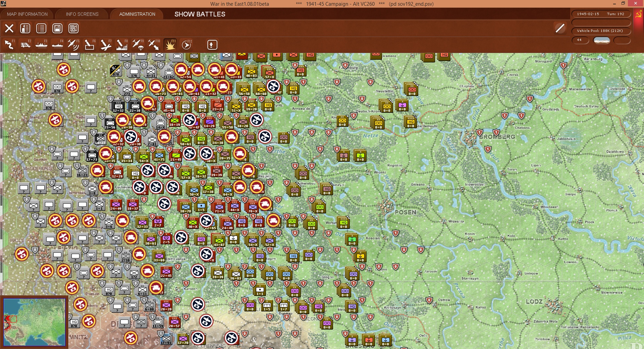The image size is (644, 349).
Task: Click the cloudy weather indicator
Action: coord(602,40)
